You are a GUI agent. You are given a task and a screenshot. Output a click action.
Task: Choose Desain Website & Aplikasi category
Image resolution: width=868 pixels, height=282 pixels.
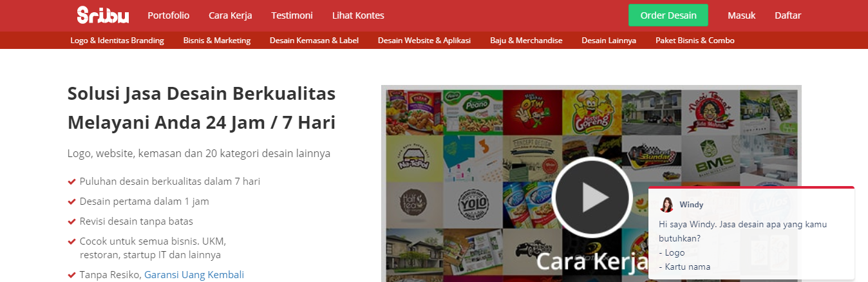coord(424,40)
